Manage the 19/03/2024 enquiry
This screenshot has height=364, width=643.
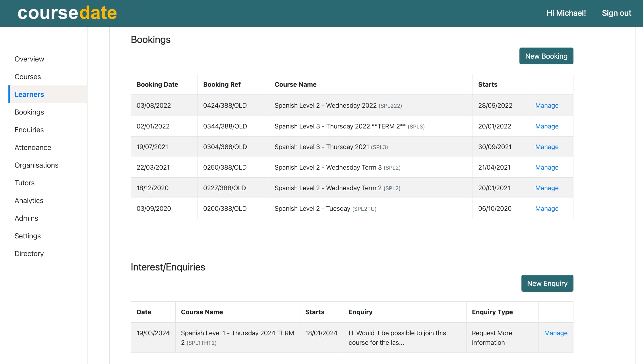pyautogui.click(x=555, y=333)
